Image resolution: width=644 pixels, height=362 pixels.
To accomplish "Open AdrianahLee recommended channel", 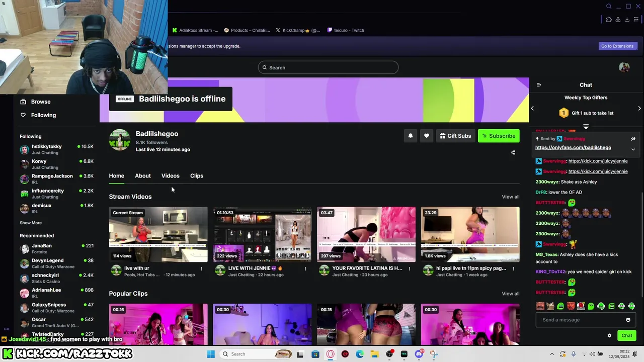I will point(56,293).
